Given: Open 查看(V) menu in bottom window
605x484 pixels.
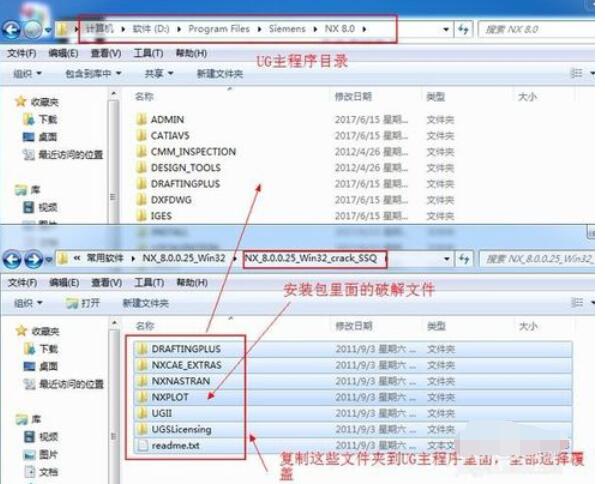Looking at the screenshot, I should (106, 283).
